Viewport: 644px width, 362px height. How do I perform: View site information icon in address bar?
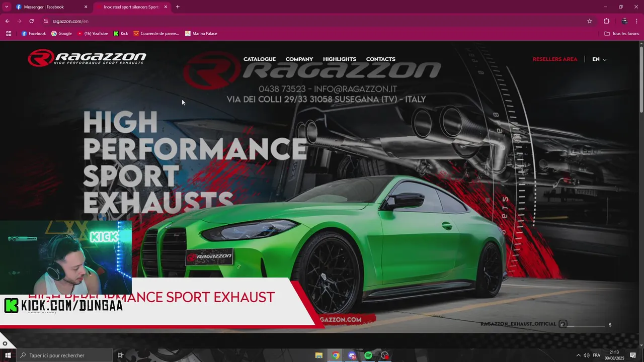pyautogui.click(x=46, y=21)
